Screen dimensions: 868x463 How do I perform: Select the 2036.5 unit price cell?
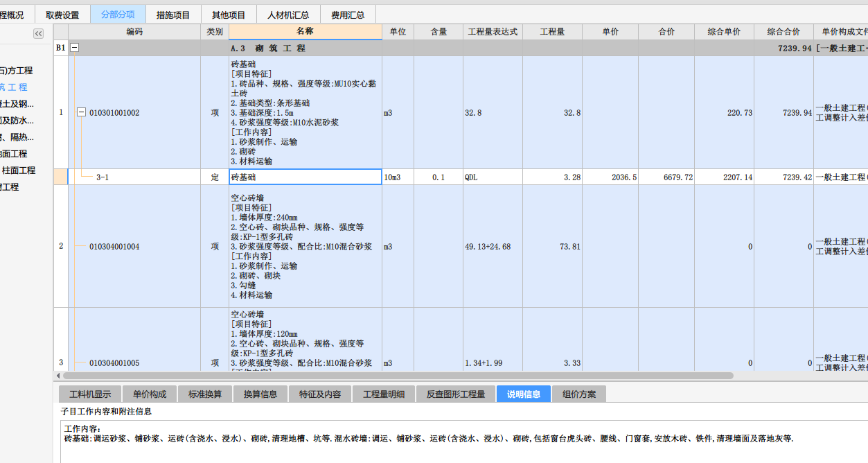pos(610,177)
